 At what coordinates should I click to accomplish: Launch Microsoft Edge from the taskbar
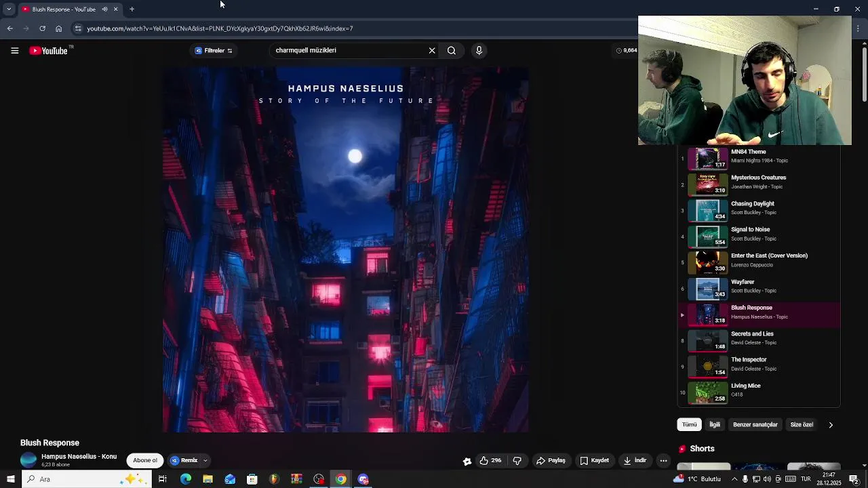[x=186, y=479]
